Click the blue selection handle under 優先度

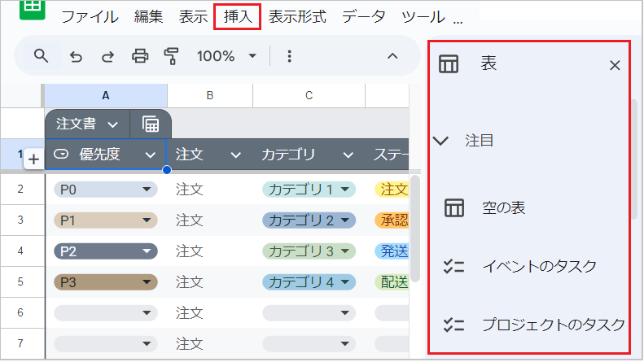(x=167, y=170)
